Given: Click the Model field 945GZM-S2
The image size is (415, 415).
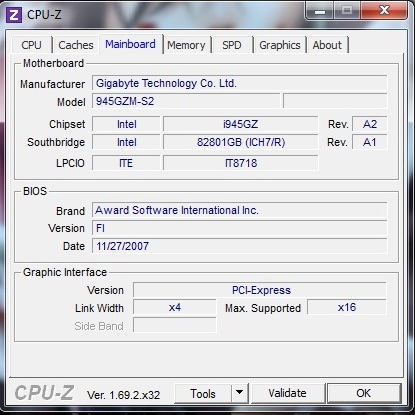Looking at the screenshot, I should (x=186, y=101).
